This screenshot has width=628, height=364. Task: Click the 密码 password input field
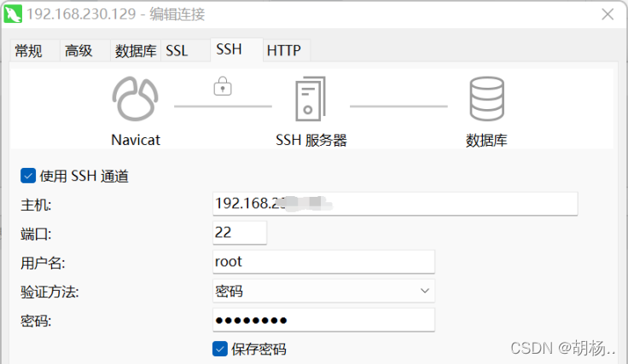pos(323,320)
